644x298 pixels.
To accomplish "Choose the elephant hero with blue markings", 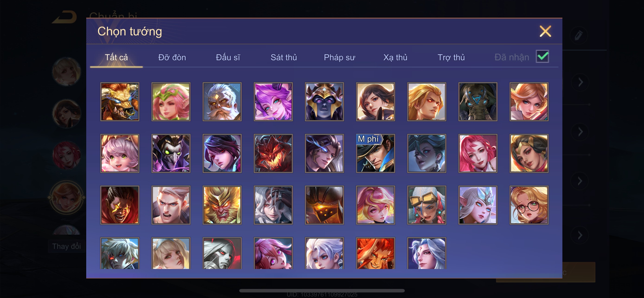I will coord(478,102).
